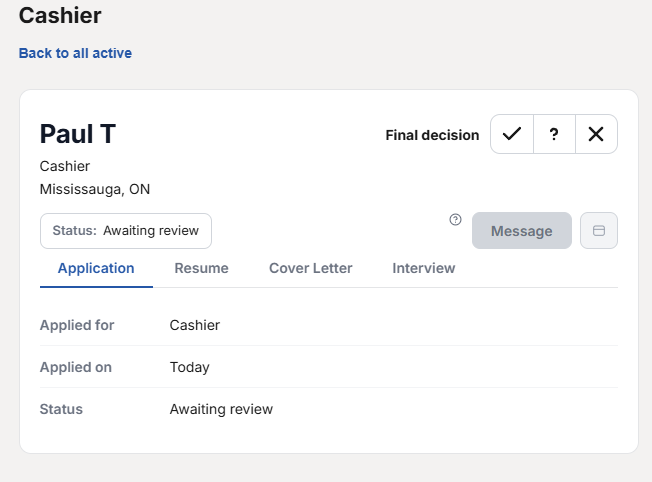The width and height of the screenshot is (652, 482).
Task: Click the Applied on value Today
Action: click(x=190, y=367)
